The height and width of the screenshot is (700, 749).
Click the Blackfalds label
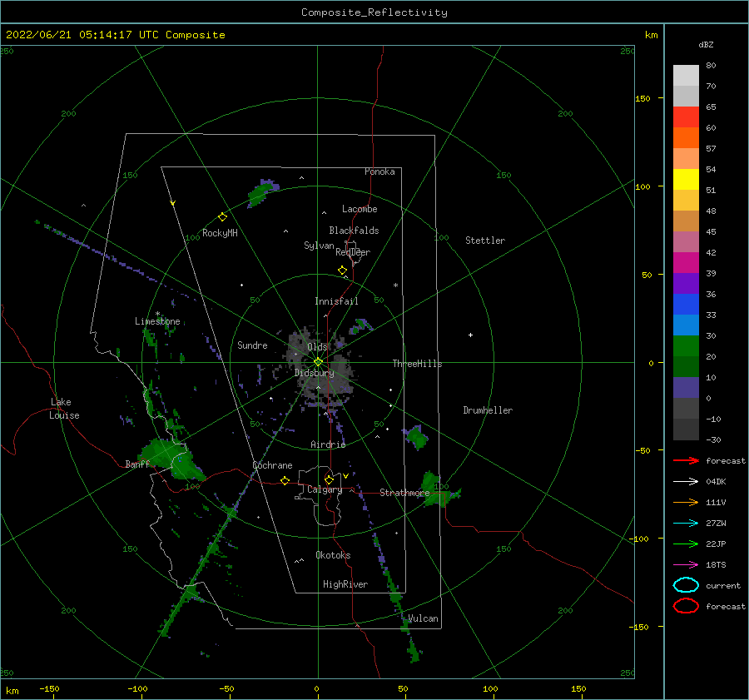pos(354,231)
